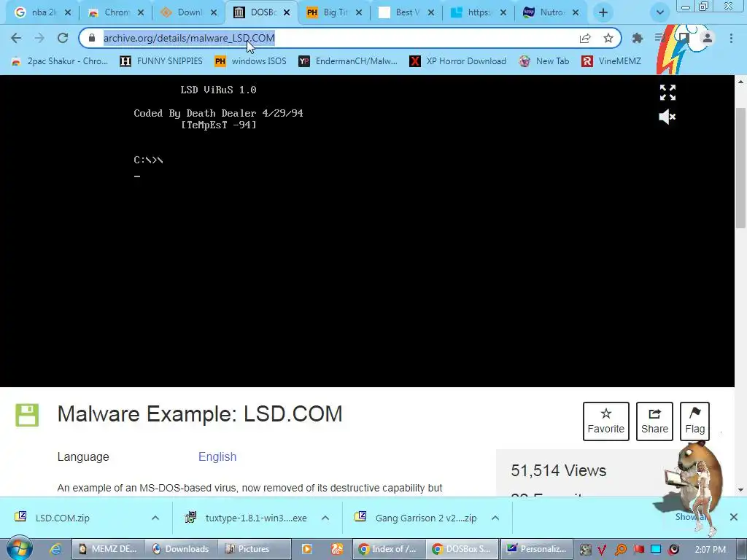Open the VineMEMZ bookmark
Screen dimensions: 747x560
[x=611, y=61]
